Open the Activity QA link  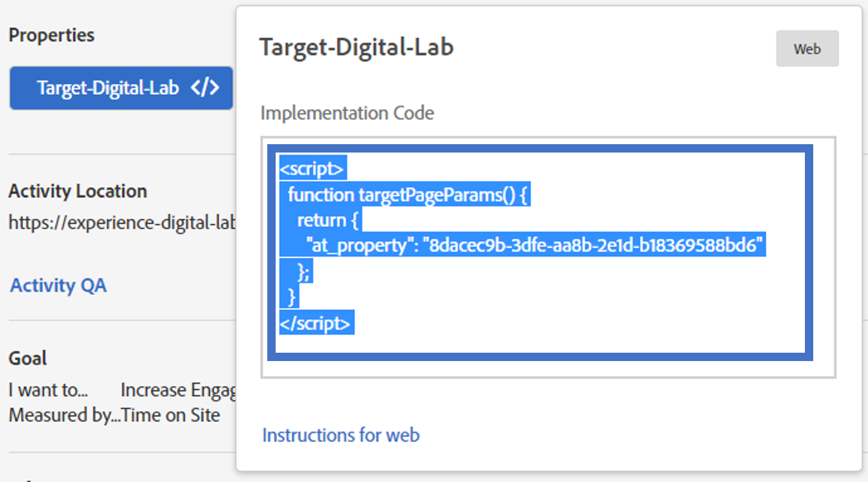[x=58, y=285]
